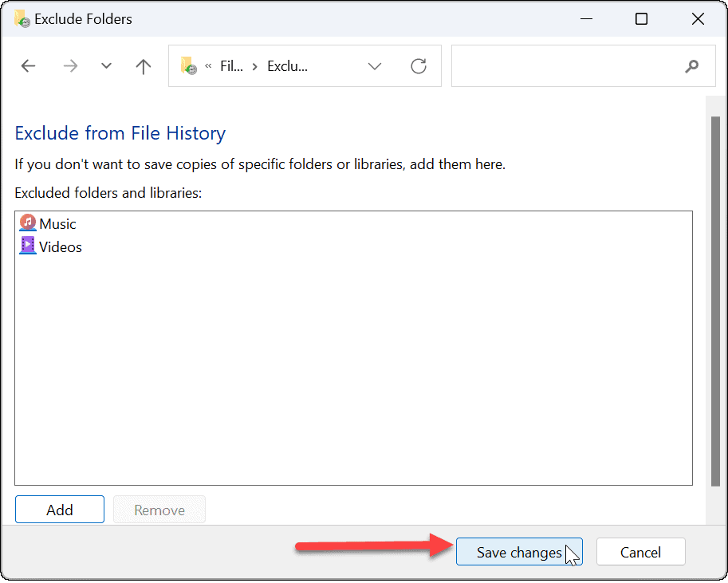Click the Music library icon

click(26, 223)
